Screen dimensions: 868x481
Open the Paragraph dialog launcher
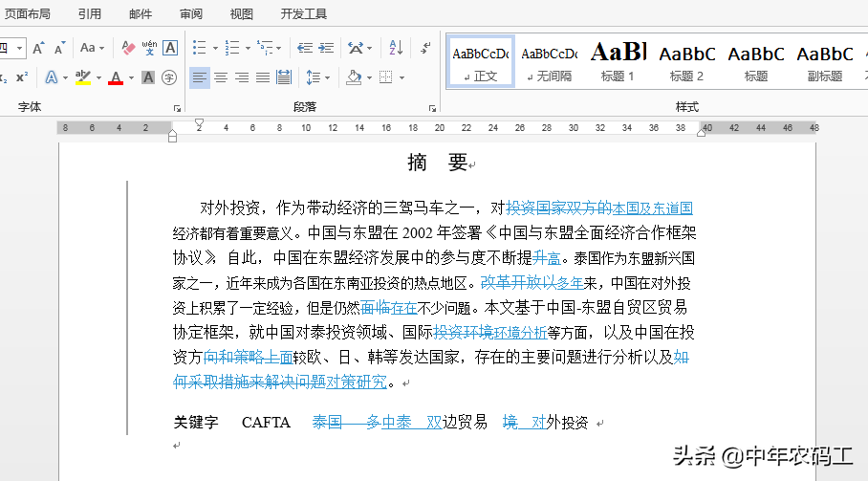(x=432, y=108)
